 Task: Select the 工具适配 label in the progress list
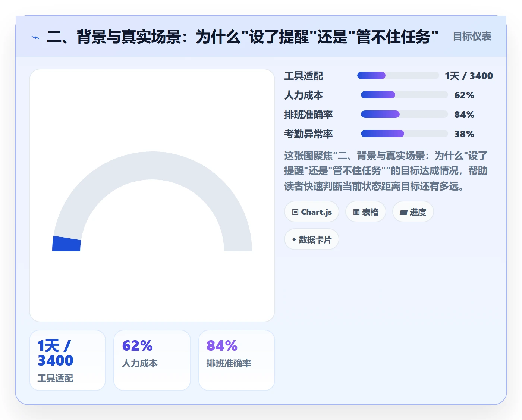click(x=304, y=76)
